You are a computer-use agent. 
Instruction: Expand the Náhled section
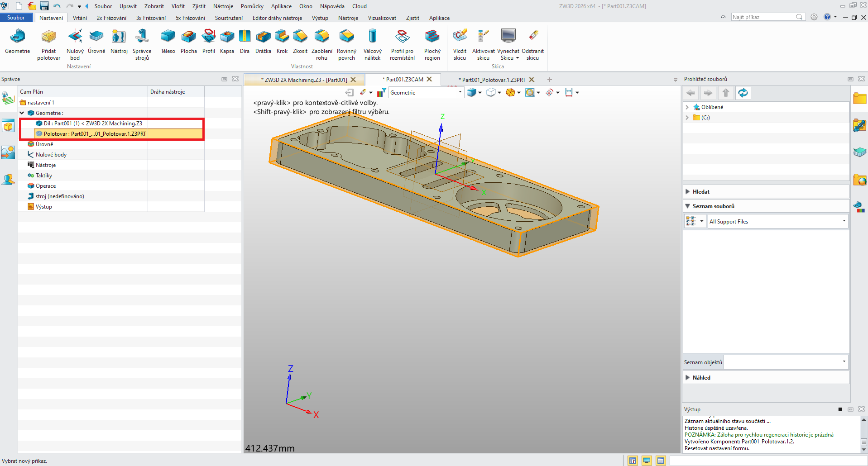pos(688,378)
